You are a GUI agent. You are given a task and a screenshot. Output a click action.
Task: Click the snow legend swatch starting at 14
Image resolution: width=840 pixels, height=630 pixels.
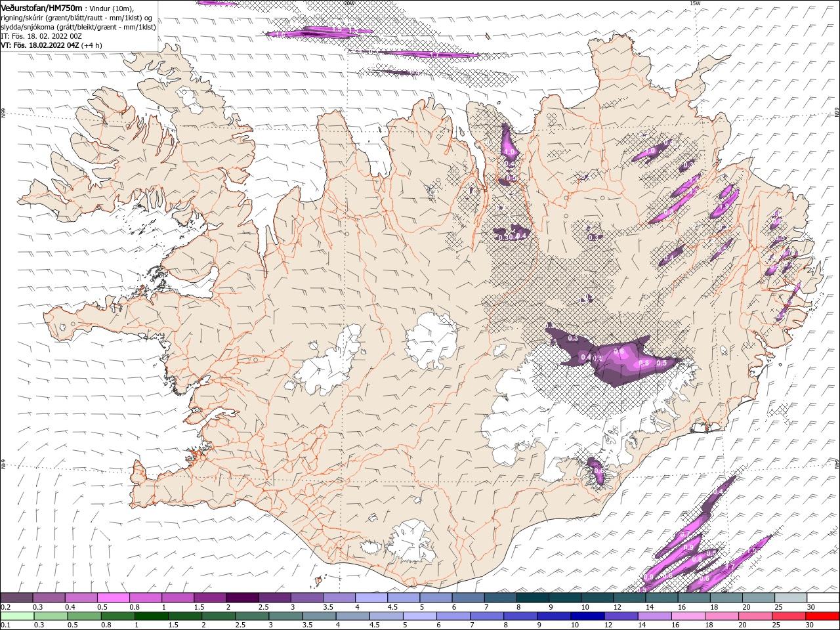pyautogui.click(x=661, y=598)
